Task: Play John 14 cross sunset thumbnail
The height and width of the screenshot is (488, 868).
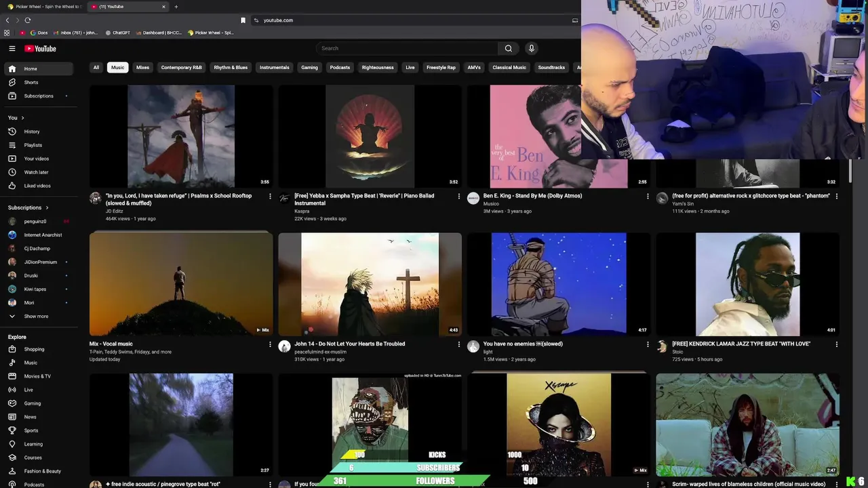Action: coord(370,284)
